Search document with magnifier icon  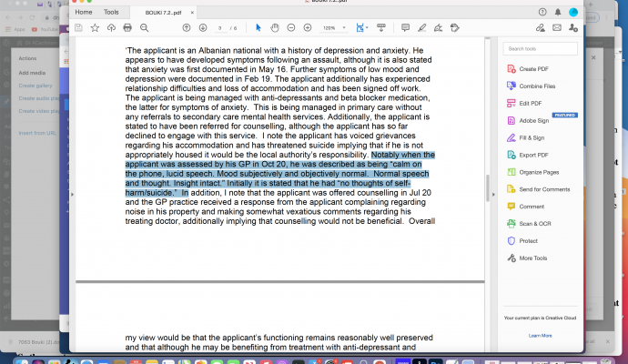[142, 28]
